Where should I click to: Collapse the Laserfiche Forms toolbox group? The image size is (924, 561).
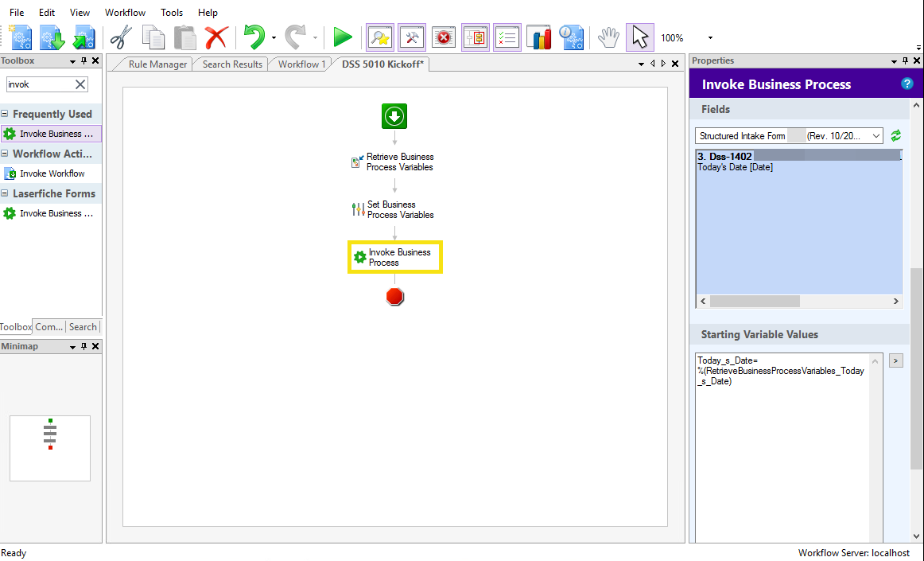point(5,193)
